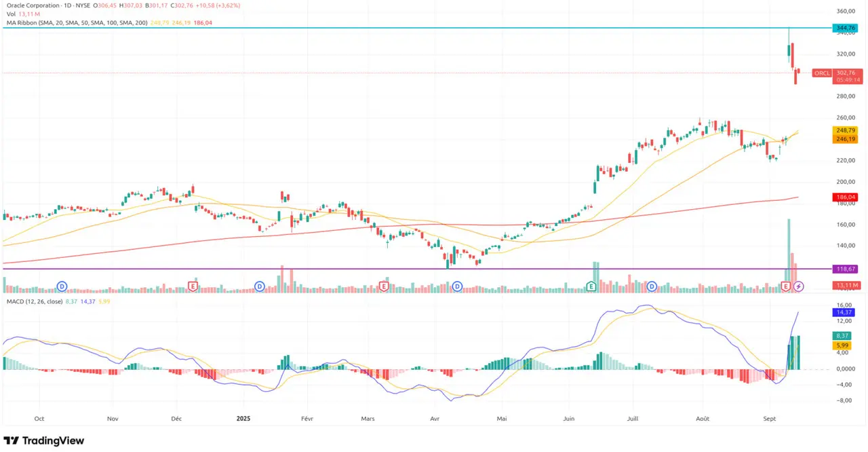
Task: Click the Août label on time axis
Action: coord(703,419)
